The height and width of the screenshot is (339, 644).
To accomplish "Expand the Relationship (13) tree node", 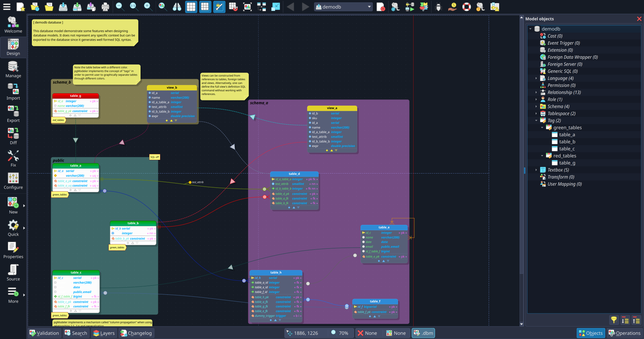I will point(536,92).
